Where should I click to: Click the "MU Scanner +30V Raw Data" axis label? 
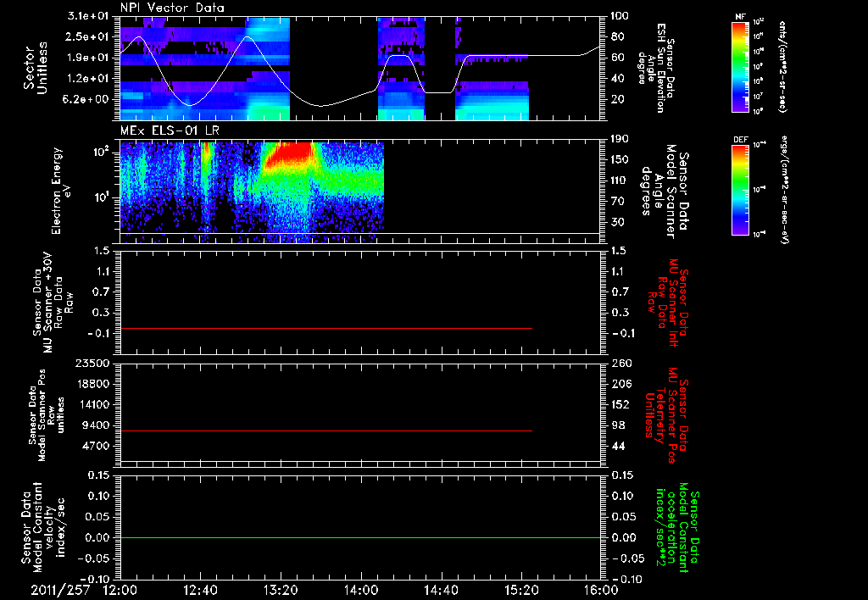[53, 303]
